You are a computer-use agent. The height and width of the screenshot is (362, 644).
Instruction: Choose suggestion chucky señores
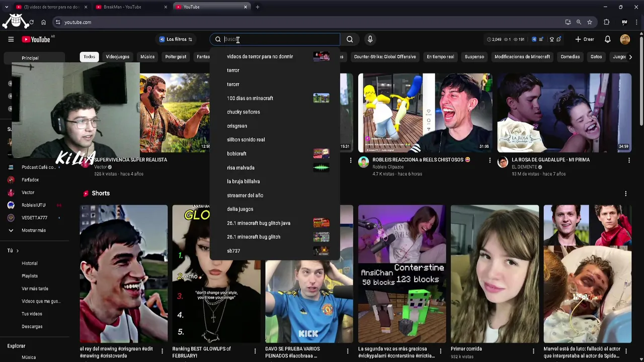click(x=275, y=112)
